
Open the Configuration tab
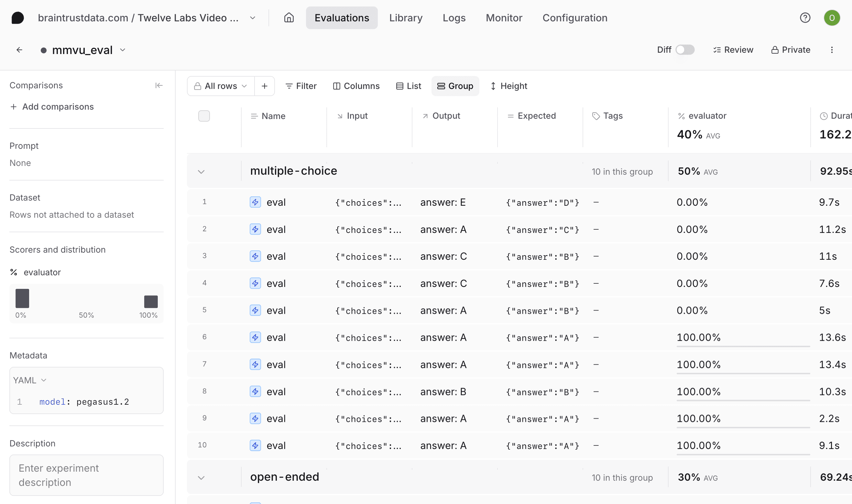(x=574, y=18)
